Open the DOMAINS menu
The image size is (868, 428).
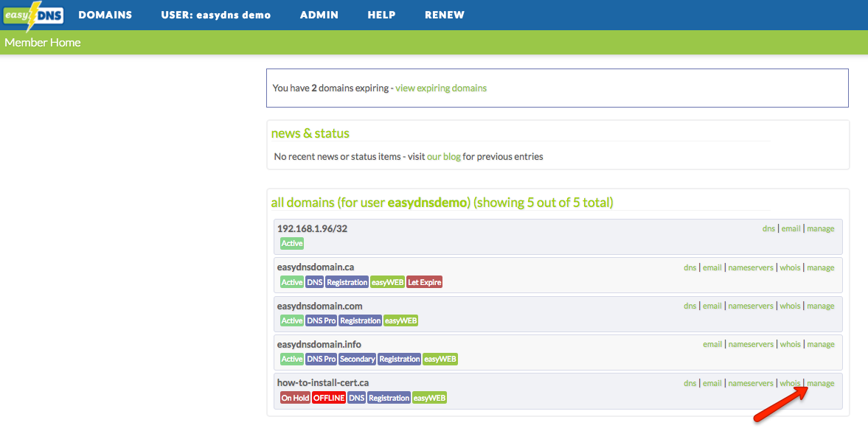pos(105,15)
